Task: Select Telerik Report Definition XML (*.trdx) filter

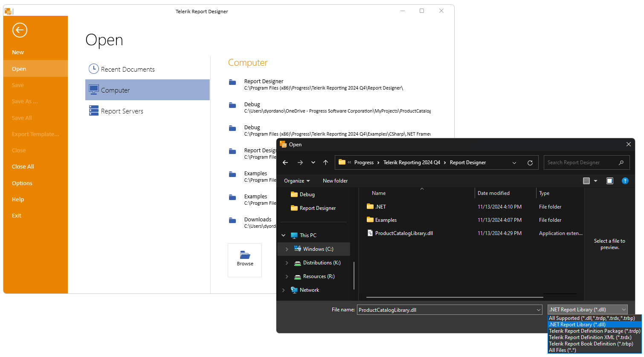Action: 591,337
